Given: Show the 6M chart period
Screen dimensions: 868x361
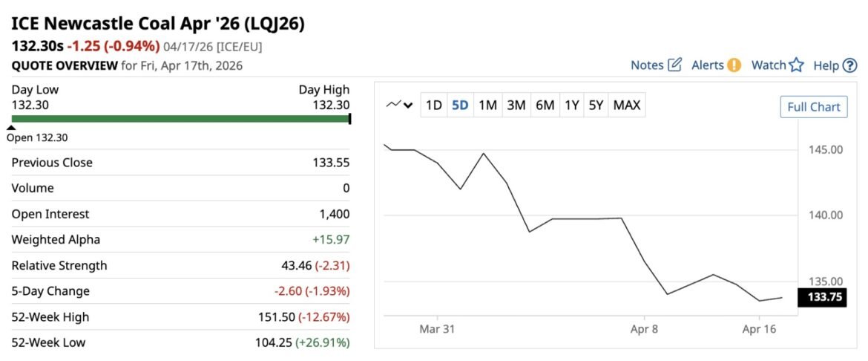Looking at the screenshot, I should (x=545, y=105).
